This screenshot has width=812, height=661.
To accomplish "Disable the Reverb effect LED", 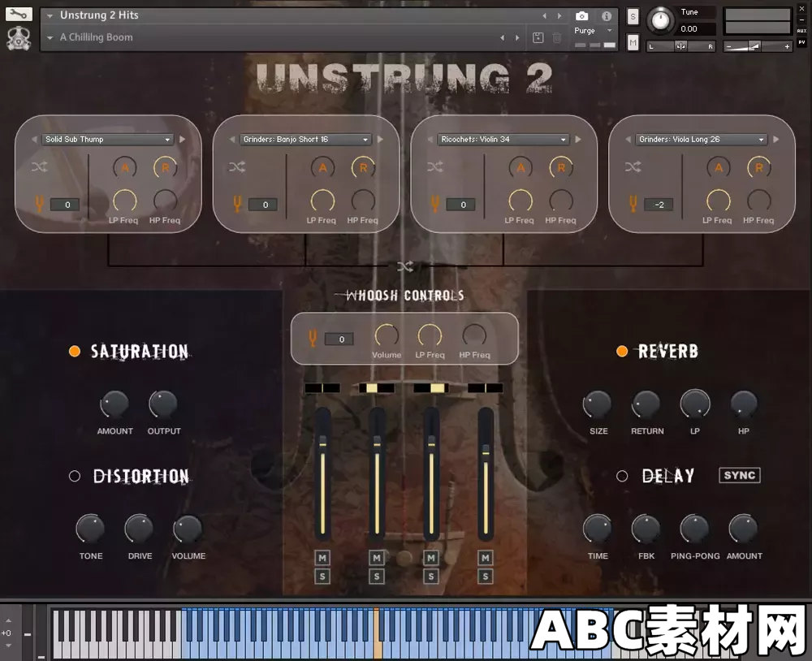I will (622, 351).
